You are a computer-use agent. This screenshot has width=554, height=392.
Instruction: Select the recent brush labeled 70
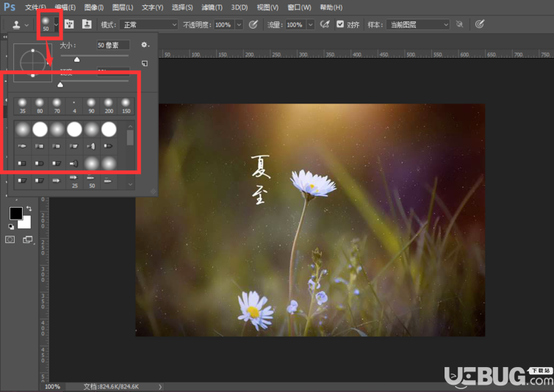[57, 106]
